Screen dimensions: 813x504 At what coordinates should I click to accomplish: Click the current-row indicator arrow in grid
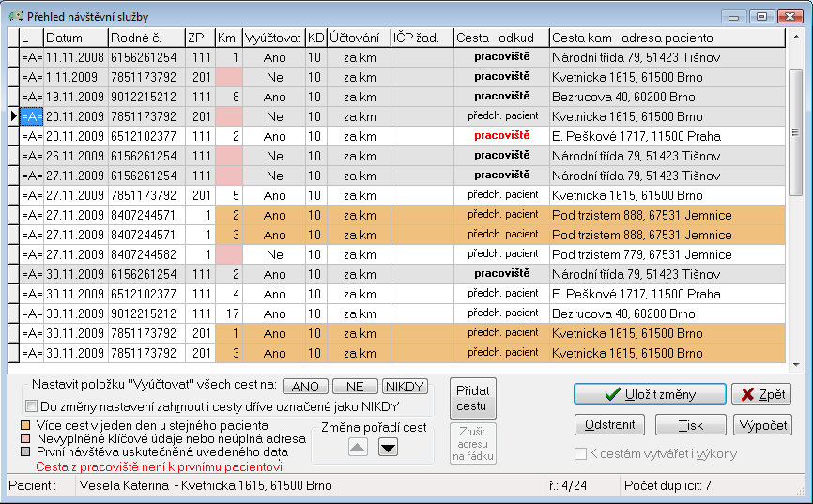(13, 116)
